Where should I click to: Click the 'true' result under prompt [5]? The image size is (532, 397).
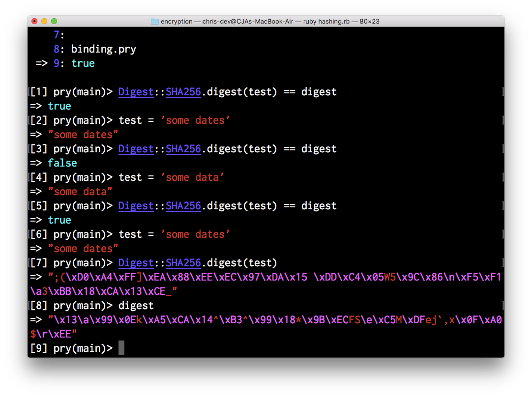59,220
